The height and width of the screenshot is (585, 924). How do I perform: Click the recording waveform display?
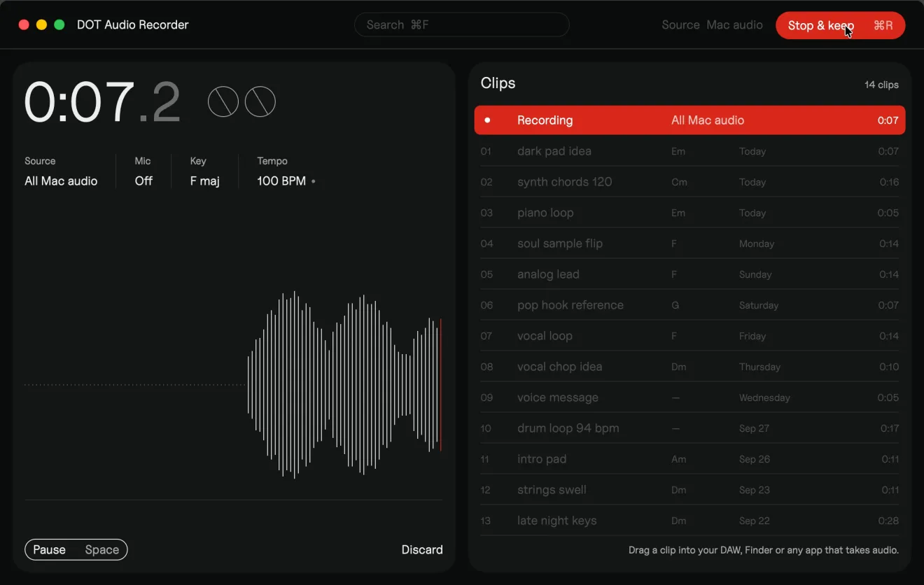click(x=233, y=385)
